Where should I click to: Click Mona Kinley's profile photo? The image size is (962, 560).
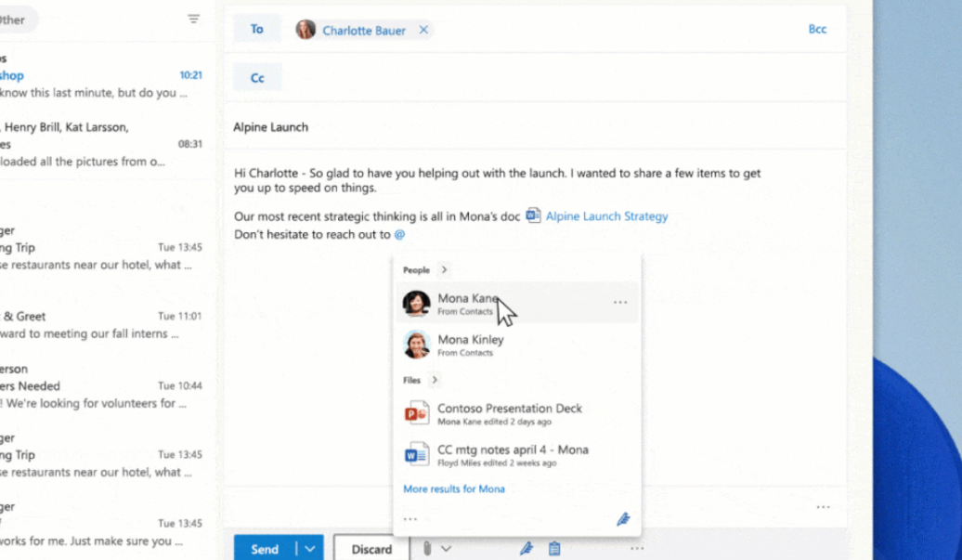point(417,345)
